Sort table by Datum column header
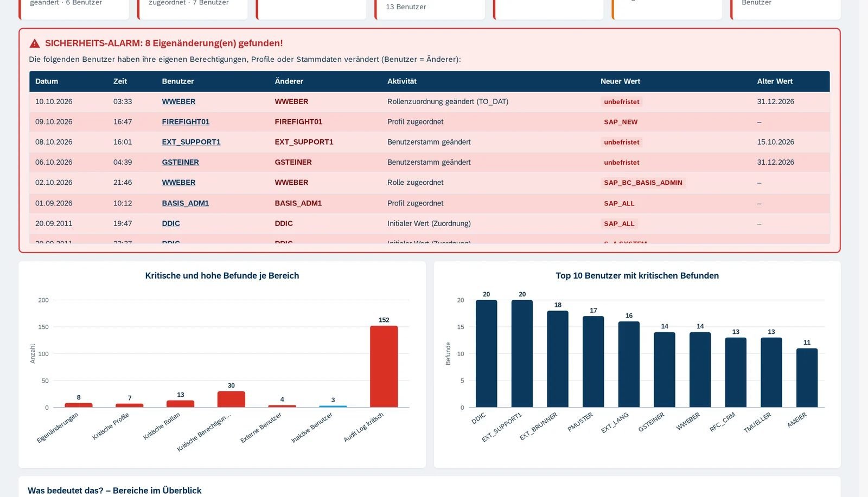868x497 pixels. tap(47, 81)
